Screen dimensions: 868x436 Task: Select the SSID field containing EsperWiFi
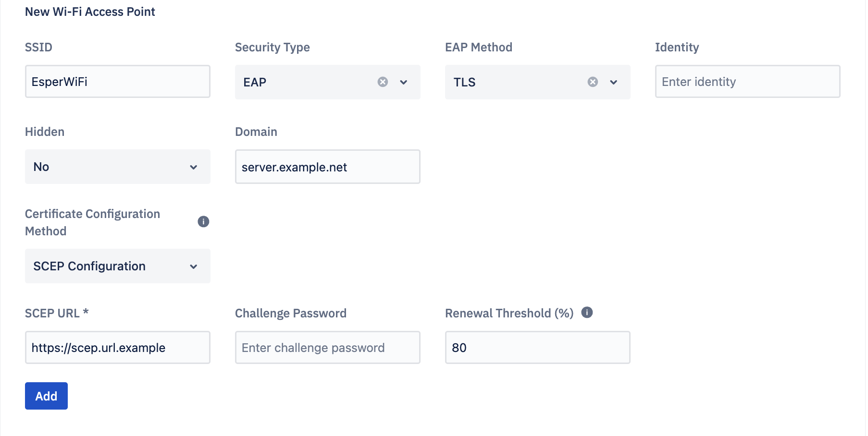tap(117, 82)
